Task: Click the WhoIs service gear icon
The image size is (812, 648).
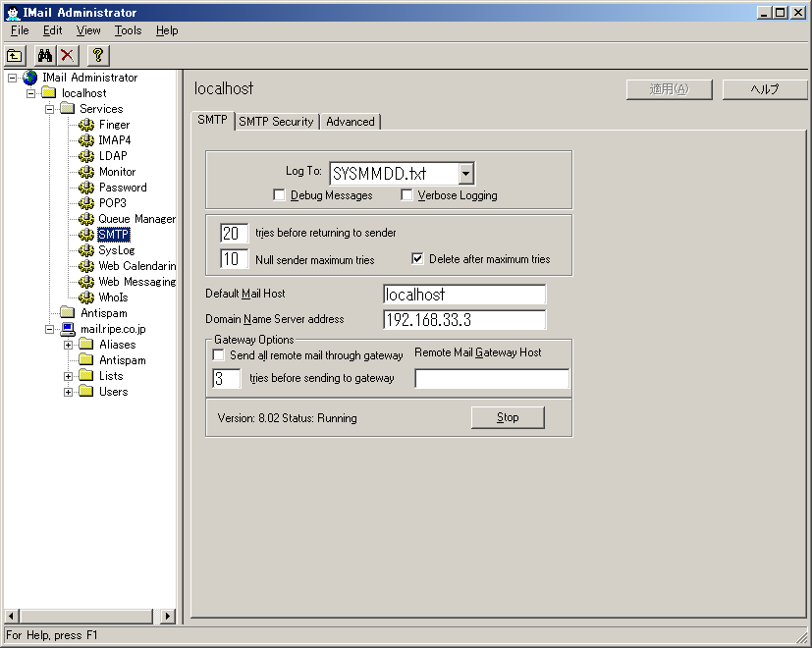Action: click(x=86, y=297)
